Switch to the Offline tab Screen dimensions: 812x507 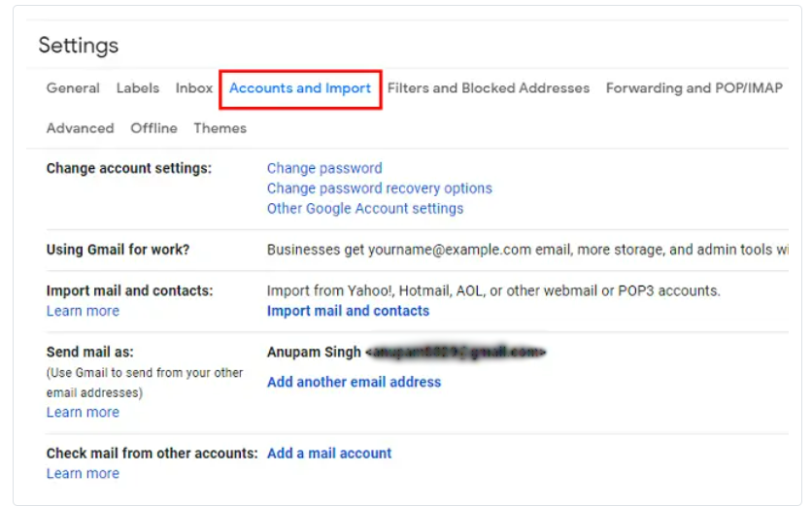click(153, 128)
